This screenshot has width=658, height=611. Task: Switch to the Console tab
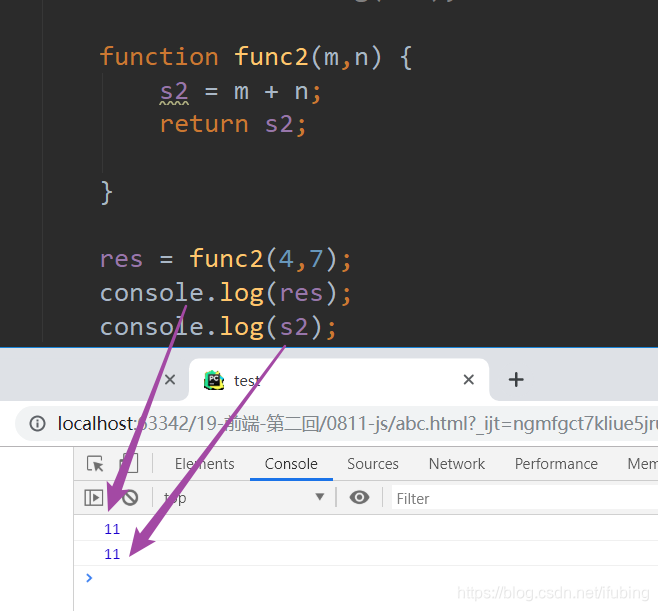291,464
